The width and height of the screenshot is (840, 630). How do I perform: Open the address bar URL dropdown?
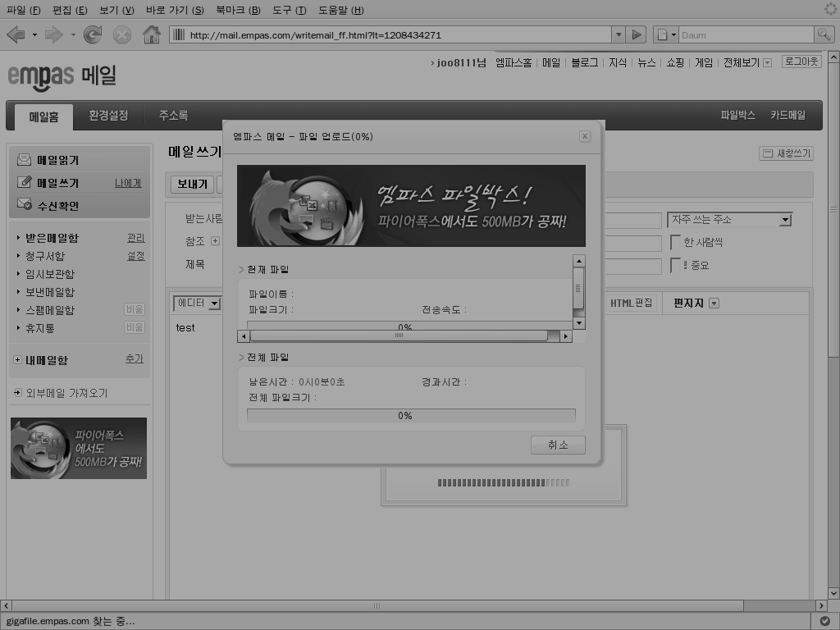click(619, 34)
